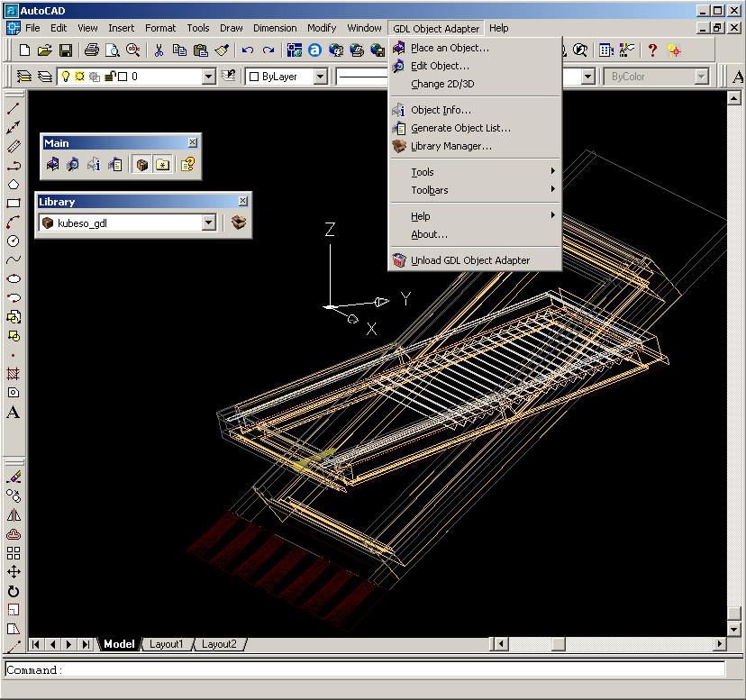Click the Print icon
The width and height of the screenshot is (746, 700).
[x=91, y=50]
